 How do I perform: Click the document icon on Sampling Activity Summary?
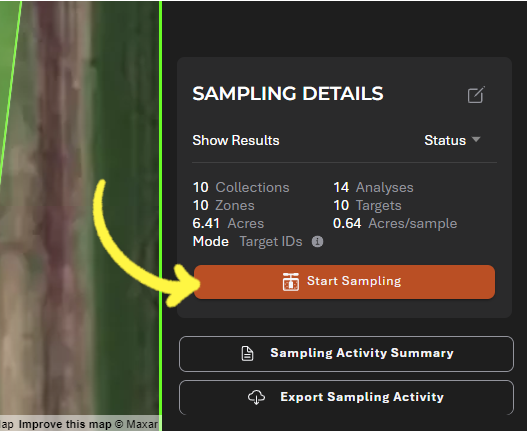click(x=248, y=353)
